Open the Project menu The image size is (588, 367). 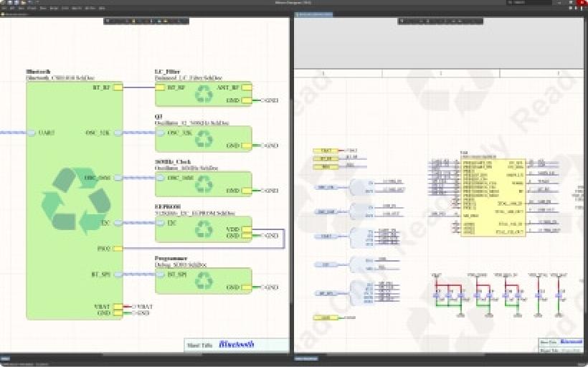click(x=32, y=8)
